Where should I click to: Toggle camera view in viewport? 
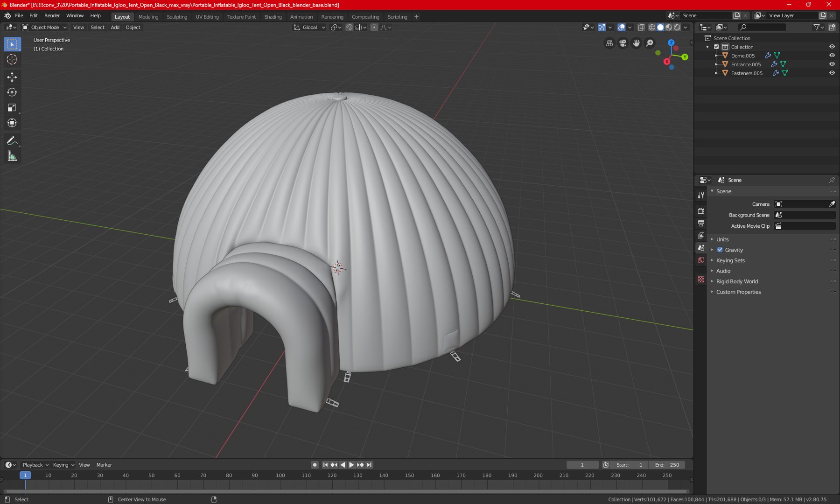623,43
